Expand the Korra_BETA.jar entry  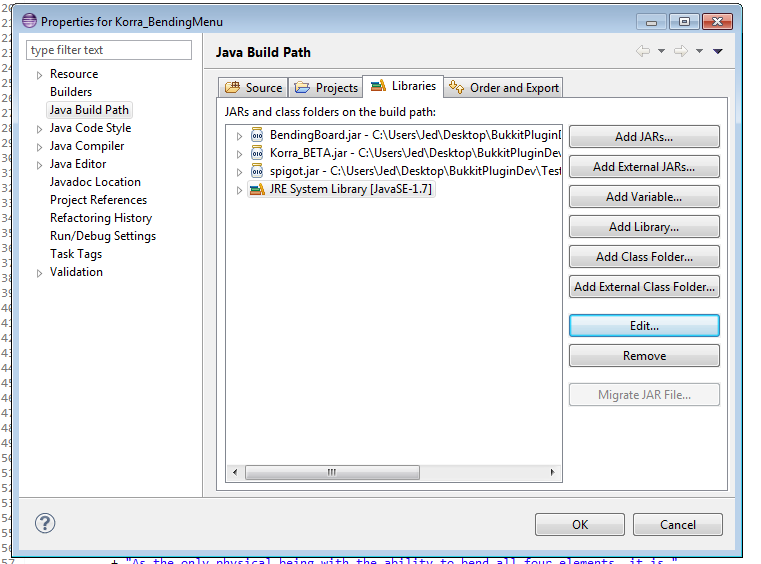pos(239,154)
